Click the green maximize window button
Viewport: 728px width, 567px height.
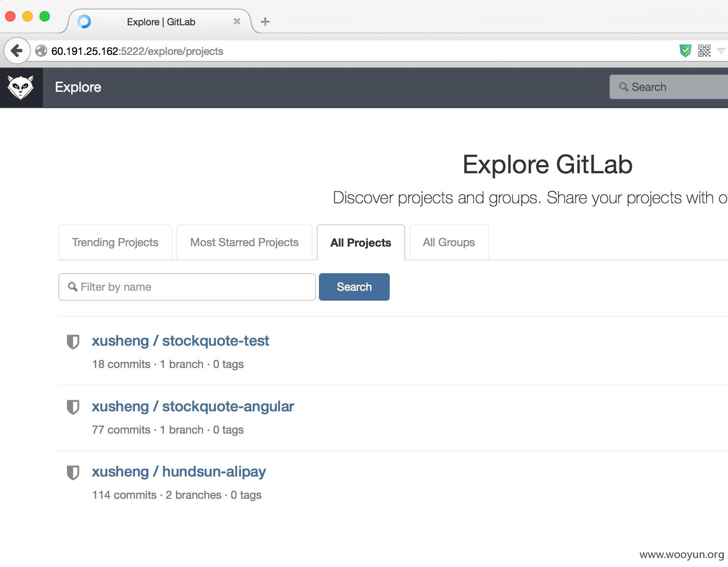tap(45, 16)
